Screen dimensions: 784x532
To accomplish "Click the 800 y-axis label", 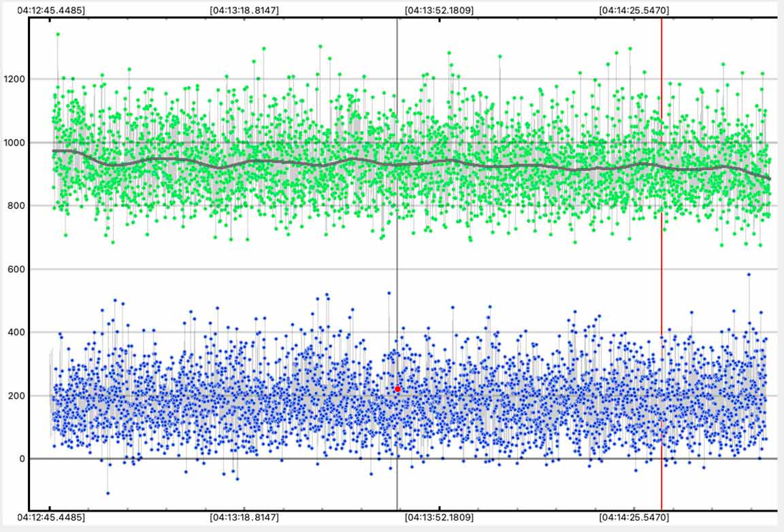I will point(16,205).
